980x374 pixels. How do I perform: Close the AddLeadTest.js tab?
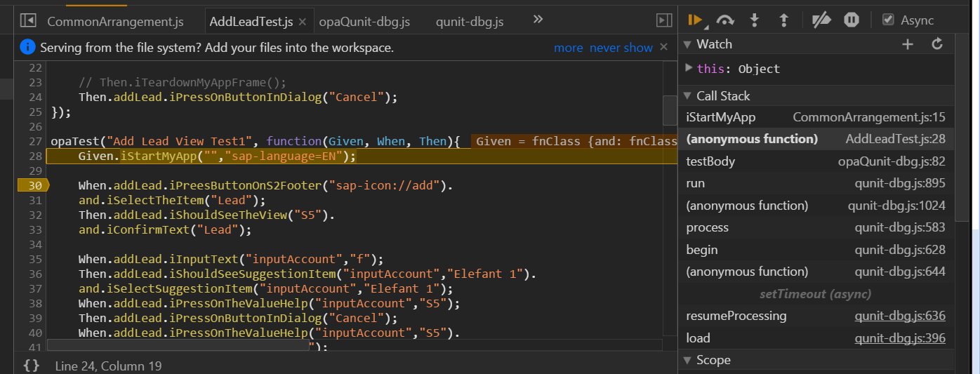pos(303,22)
